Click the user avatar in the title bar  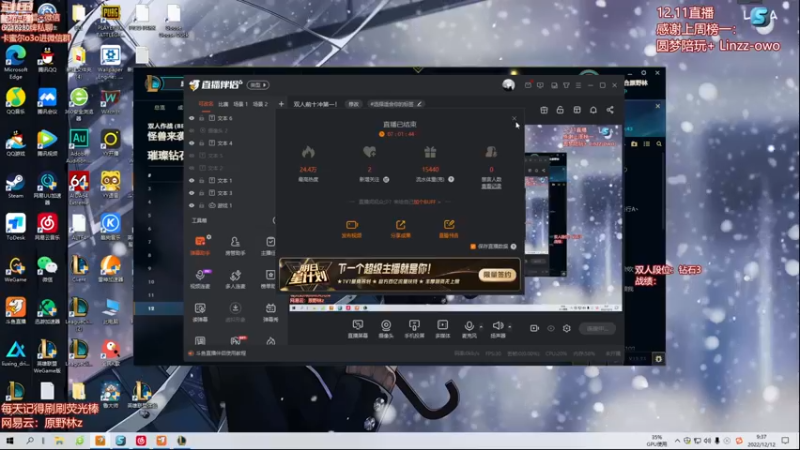pyautogui.click(x=508, y=85)
